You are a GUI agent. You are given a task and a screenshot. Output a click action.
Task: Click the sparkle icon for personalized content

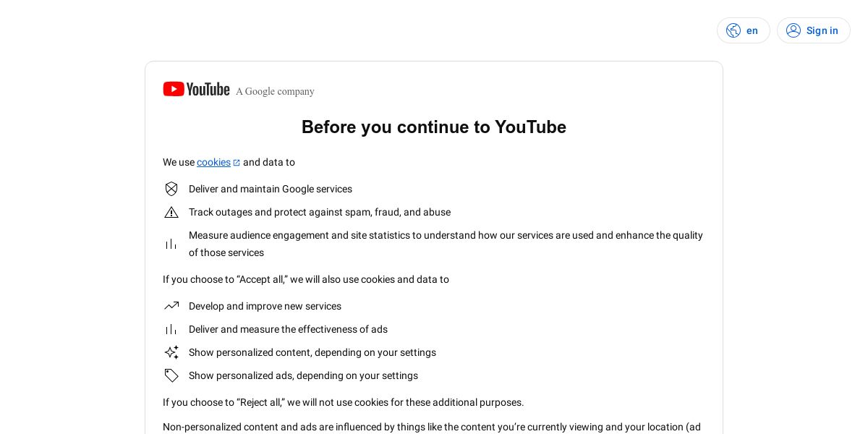click(x=171, y=352)
